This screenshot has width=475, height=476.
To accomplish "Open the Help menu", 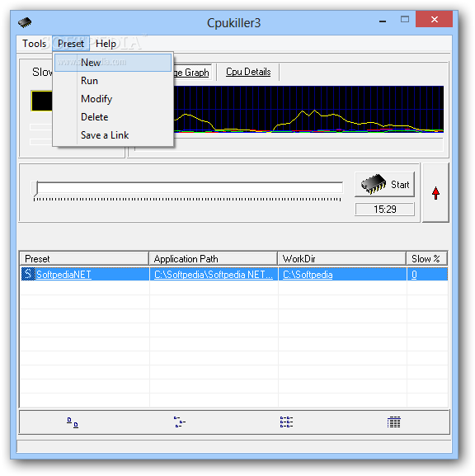I will 106,44.
